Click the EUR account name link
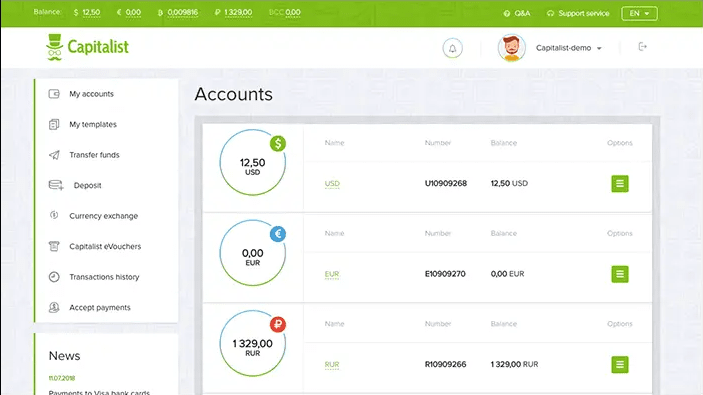703x395 pixels. coord(332,274)
